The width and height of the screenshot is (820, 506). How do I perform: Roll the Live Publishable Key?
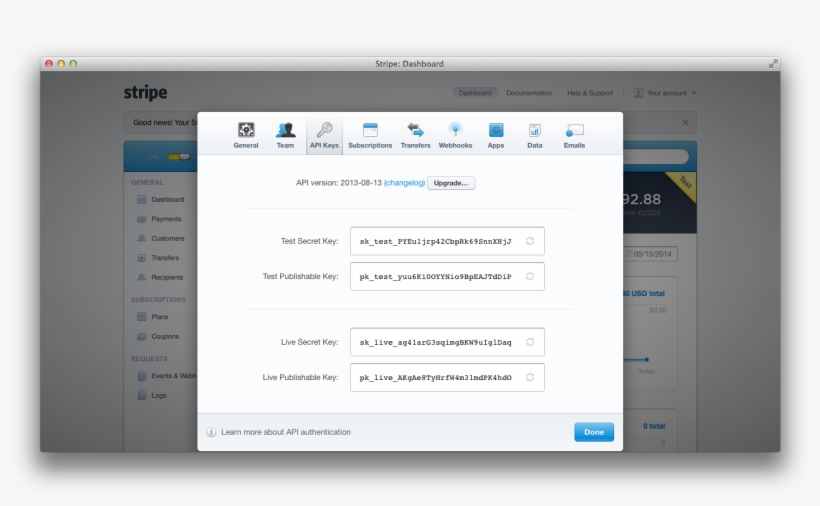(x=530, y=377)
